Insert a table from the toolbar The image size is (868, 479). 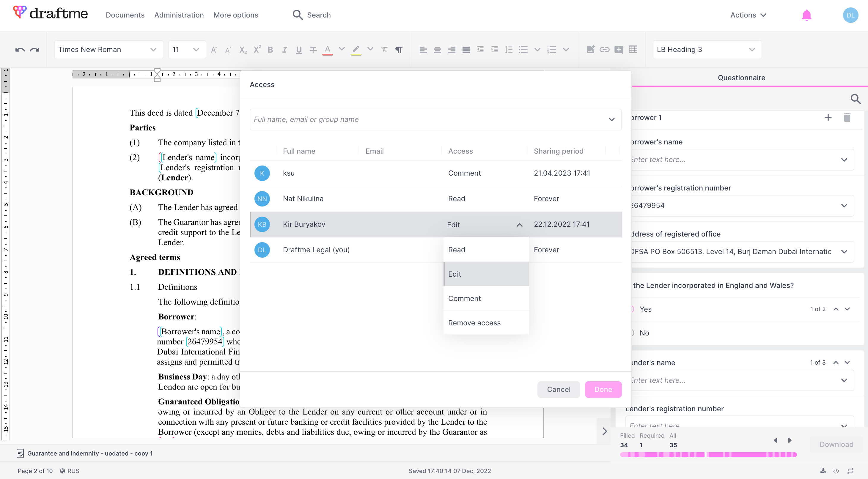tap(633, 50)
